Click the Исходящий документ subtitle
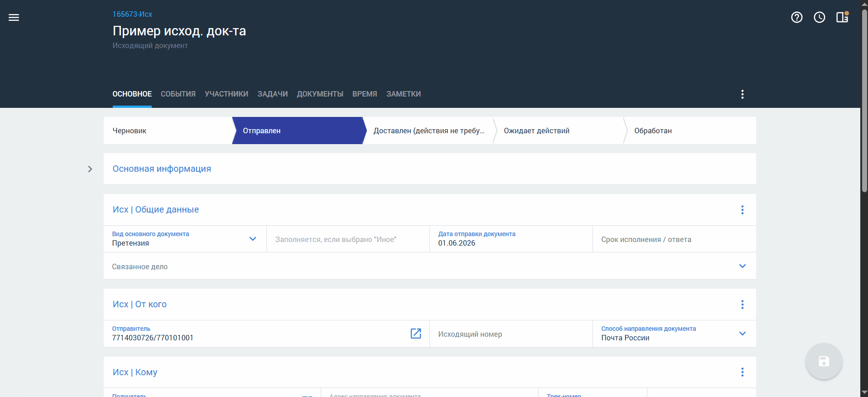Image resolution: width=868 pixels, height=397 pixels. pyautogui.click(x=150, y=46)
